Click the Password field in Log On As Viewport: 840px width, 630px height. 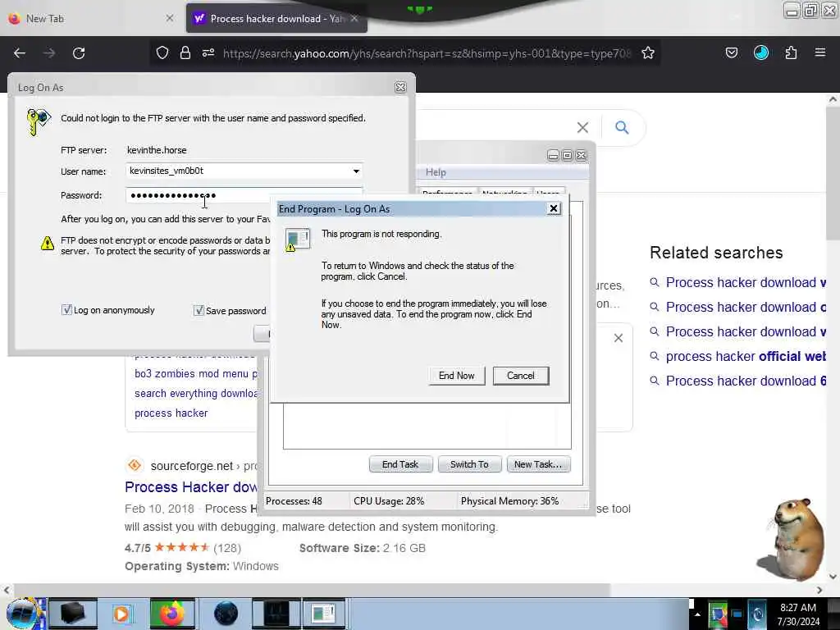click(x=244, y=195)
